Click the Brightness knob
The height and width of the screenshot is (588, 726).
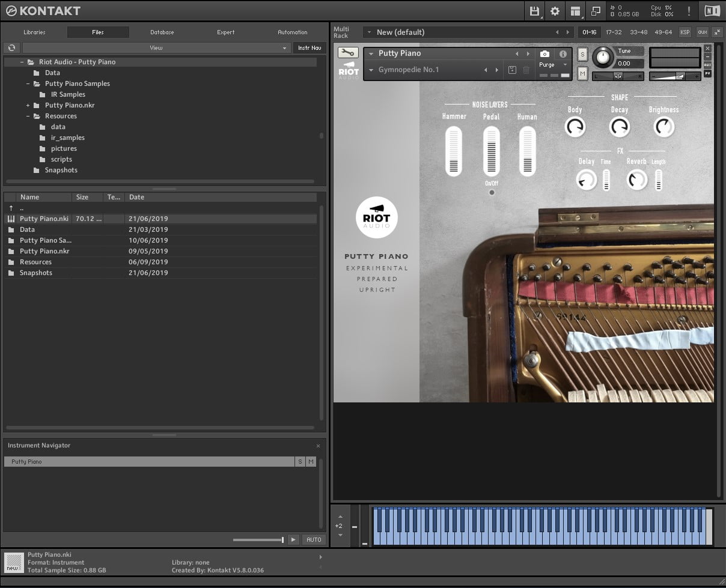click(x=664, y=127)
